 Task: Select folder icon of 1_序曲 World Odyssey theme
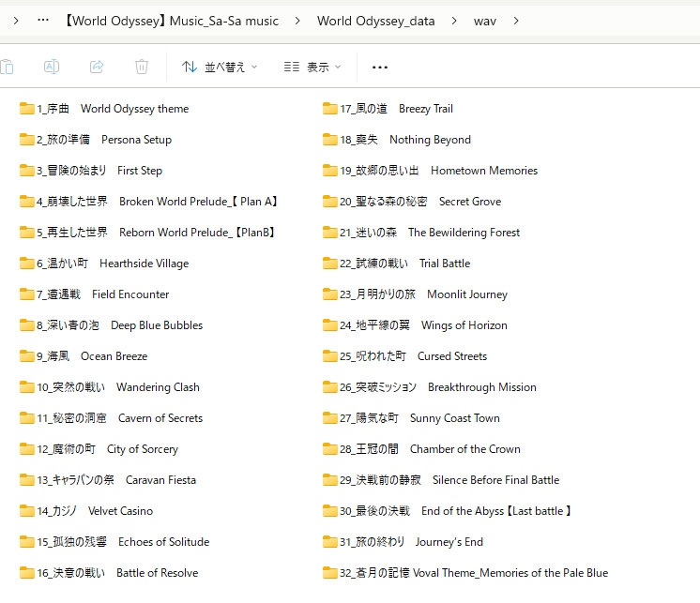point(27,109)
